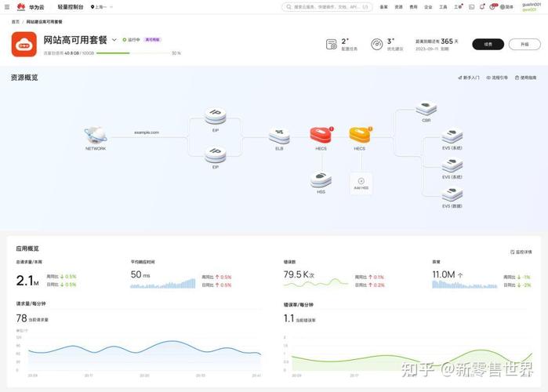This screenshot has height=392, width=548.
Task: Click the 11.0M anomaly value
Action: (x=448, y=274)
